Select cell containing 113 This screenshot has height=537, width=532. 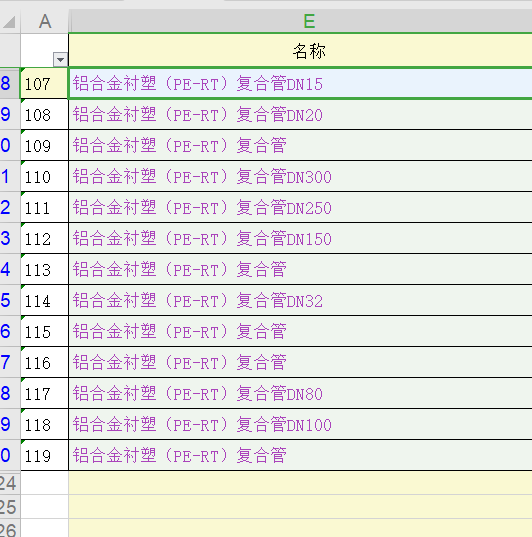tap(45, 269)
